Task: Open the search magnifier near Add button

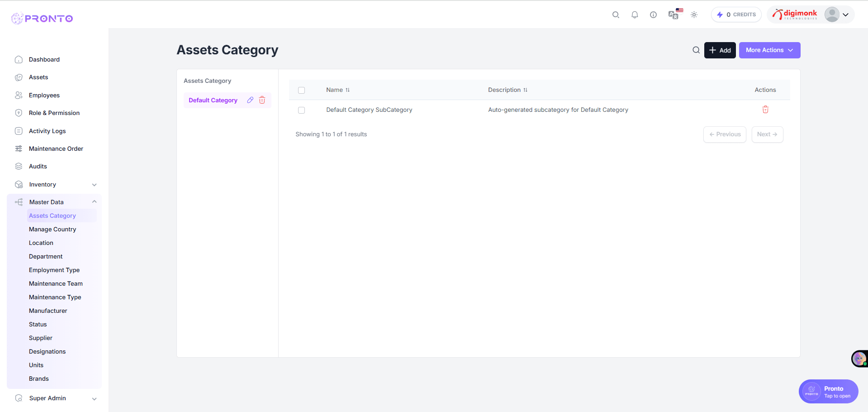Action: click(696, 50)
